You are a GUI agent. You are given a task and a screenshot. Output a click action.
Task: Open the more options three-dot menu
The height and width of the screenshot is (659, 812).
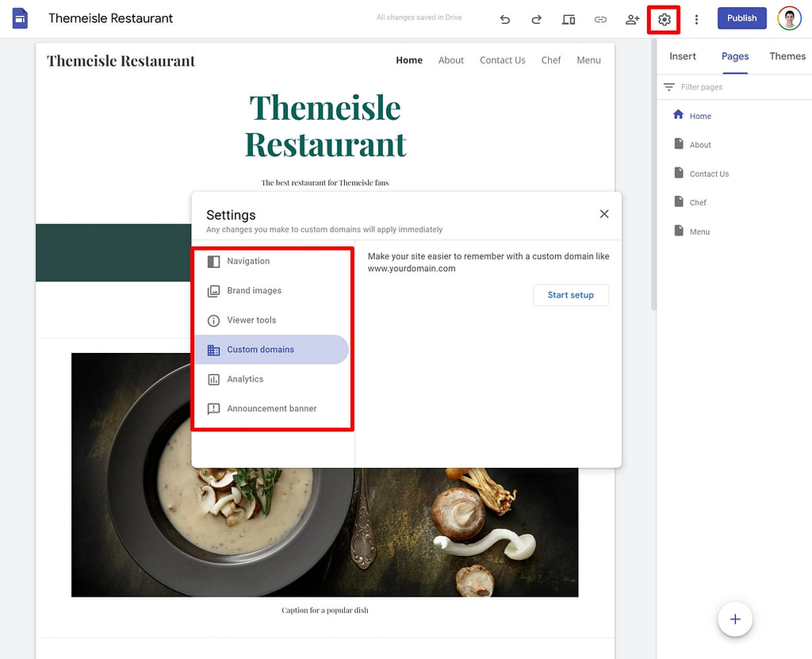(696, 19)
